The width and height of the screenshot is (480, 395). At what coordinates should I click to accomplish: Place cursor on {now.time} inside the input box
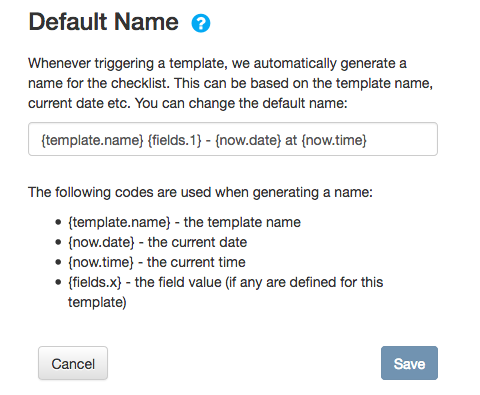[x=334, y=140]
